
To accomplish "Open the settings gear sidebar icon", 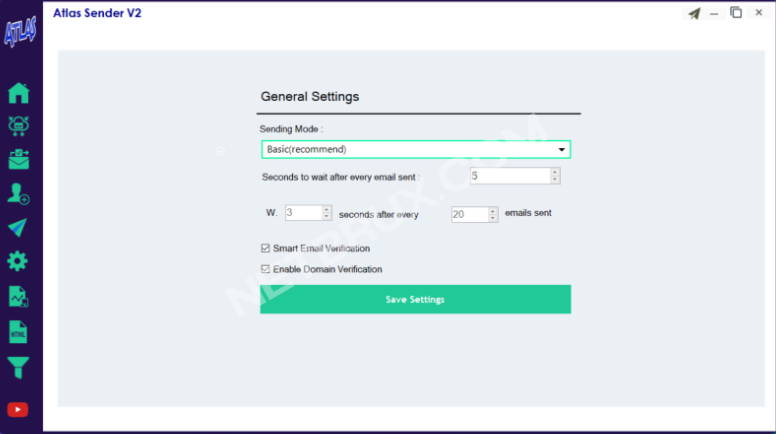I will click(x=19, y=261).
